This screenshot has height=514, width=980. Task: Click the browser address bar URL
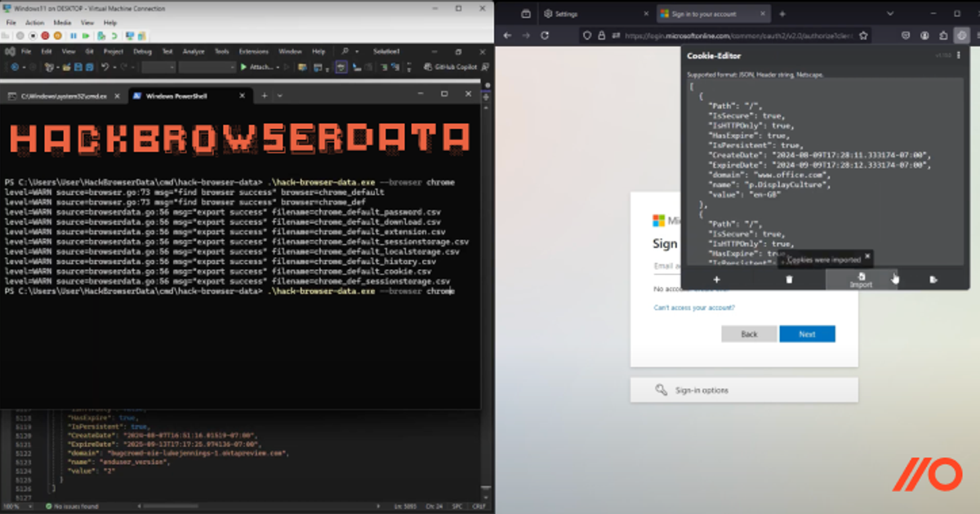739,36
